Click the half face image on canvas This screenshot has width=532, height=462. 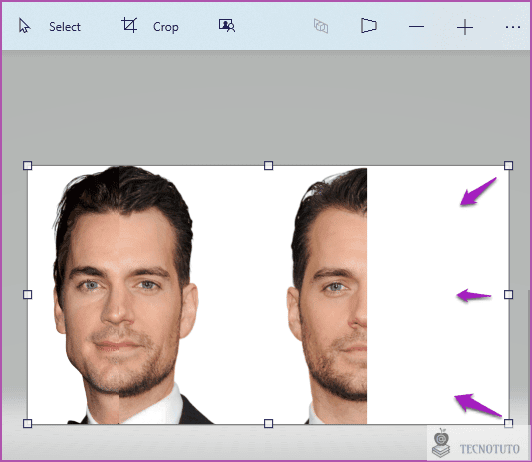(327, 296)
